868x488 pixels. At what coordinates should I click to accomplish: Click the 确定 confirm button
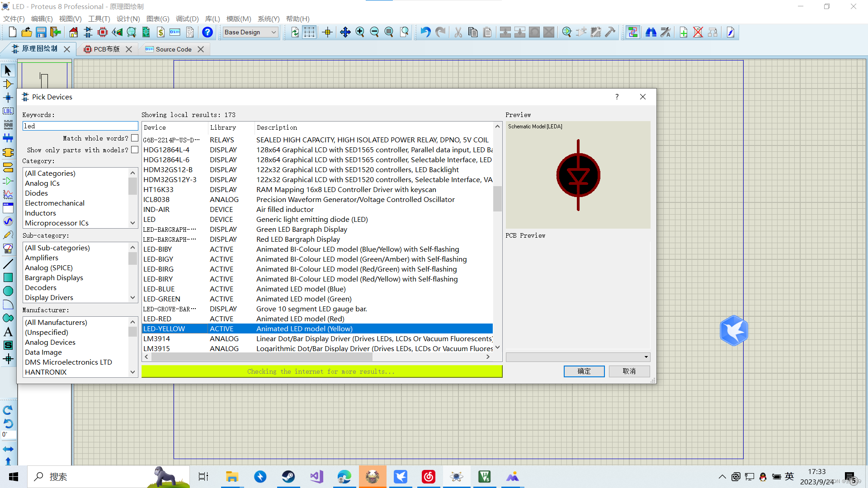point(584,371)
